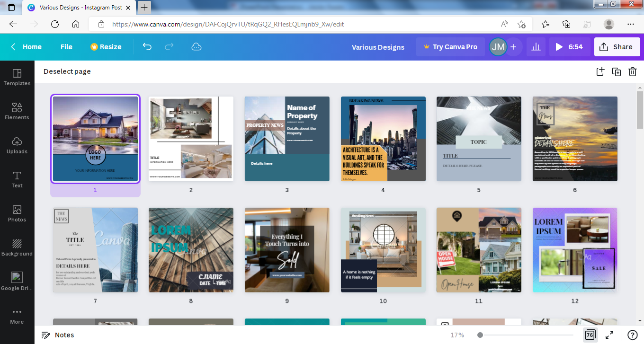Open the Google Drive panel
Viewport: 644px width, 344px height.
(x=17, y=282)
